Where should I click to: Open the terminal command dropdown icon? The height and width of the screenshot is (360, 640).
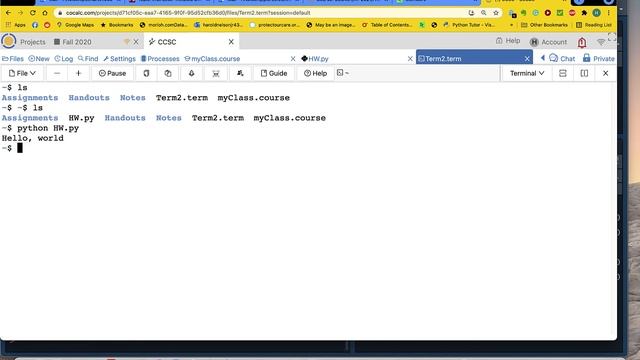click(x=342, y=73)
